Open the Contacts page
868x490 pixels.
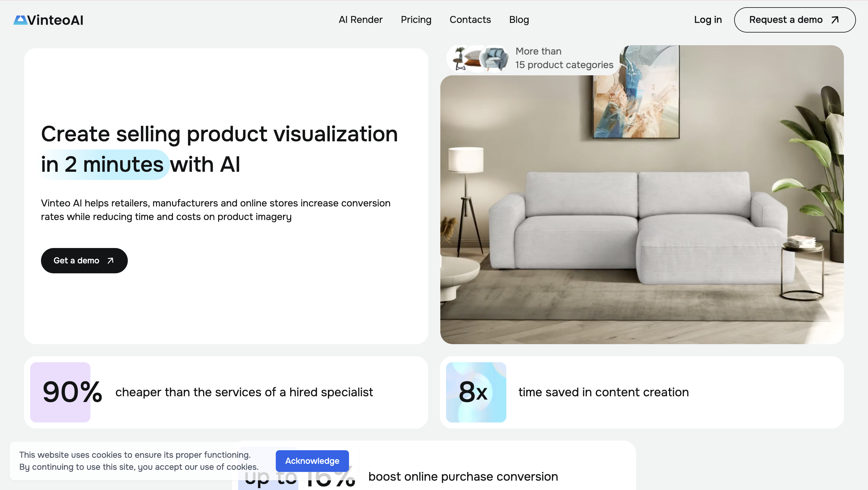tap(470, 20)
